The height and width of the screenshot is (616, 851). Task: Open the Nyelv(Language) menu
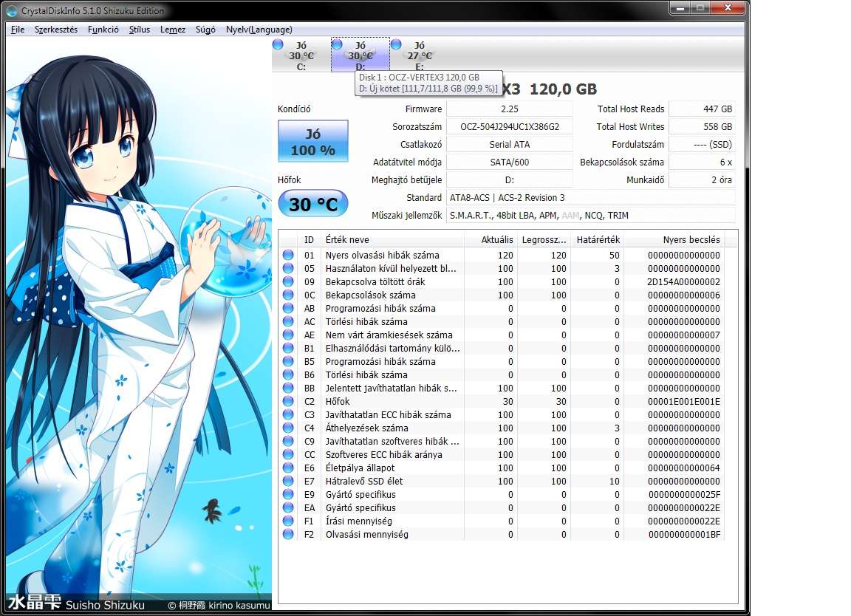tap(259, 30)
